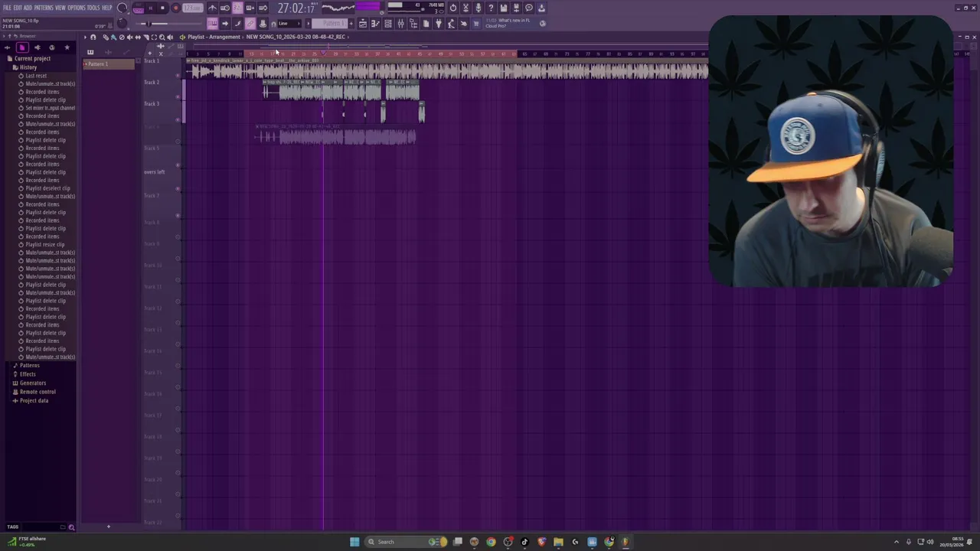980x551 pixels.
Task: Click the microphone recording icon
Action: pos(479,8)
